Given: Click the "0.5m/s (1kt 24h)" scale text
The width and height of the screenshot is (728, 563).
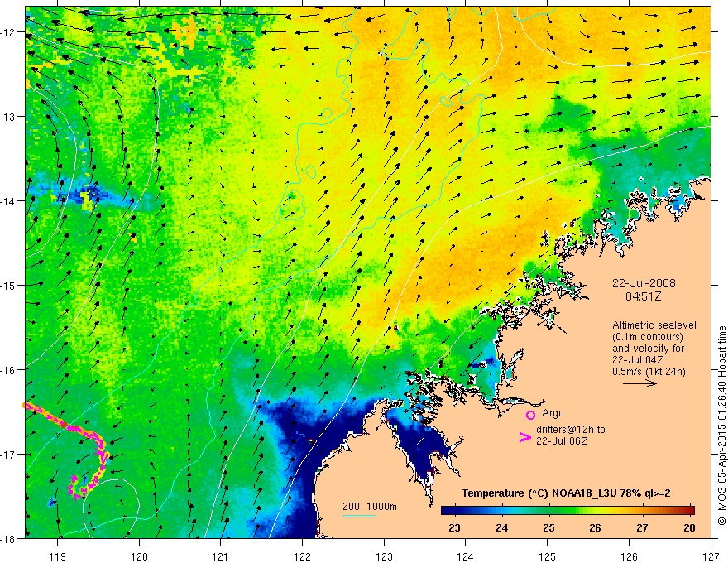Looking at the screenshot, I should coord(649,371).
